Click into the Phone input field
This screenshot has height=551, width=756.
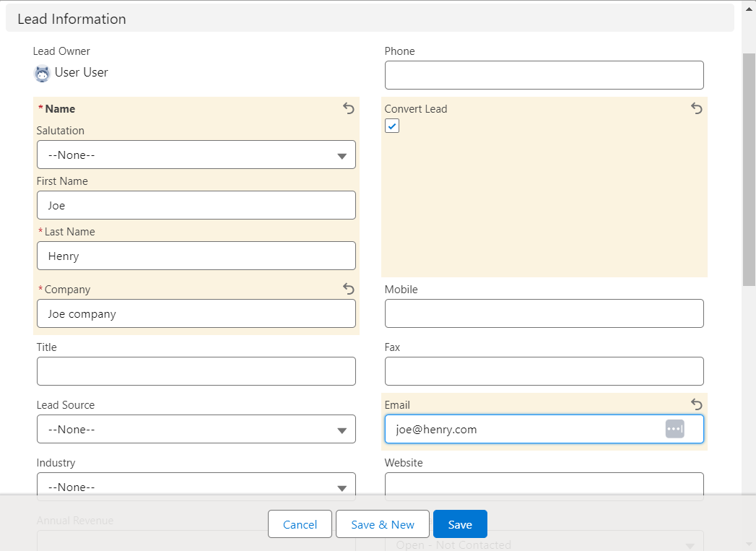click(544, 75)
